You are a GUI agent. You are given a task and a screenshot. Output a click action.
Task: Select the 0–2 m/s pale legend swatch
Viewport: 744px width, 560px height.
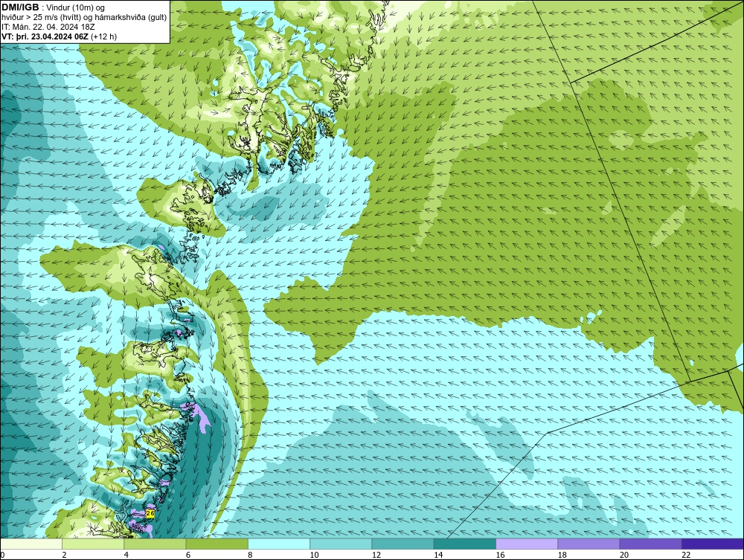(31, 544)
